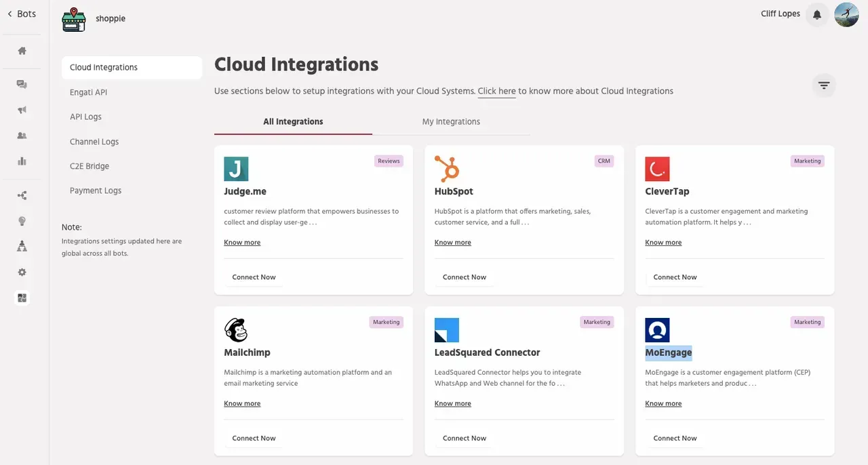Screen dimensions: 868x465
Task: Click the notification bell icon
Action: coord(816,14)
